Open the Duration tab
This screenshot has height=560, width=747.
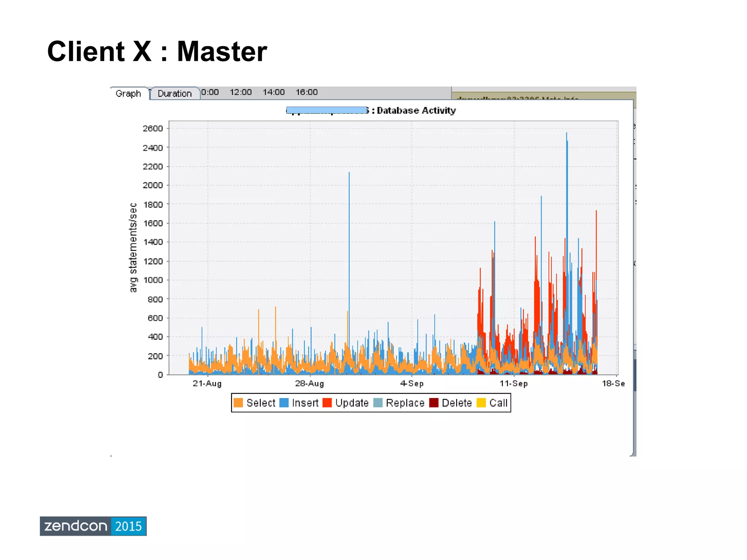click(x=175, y=93)
